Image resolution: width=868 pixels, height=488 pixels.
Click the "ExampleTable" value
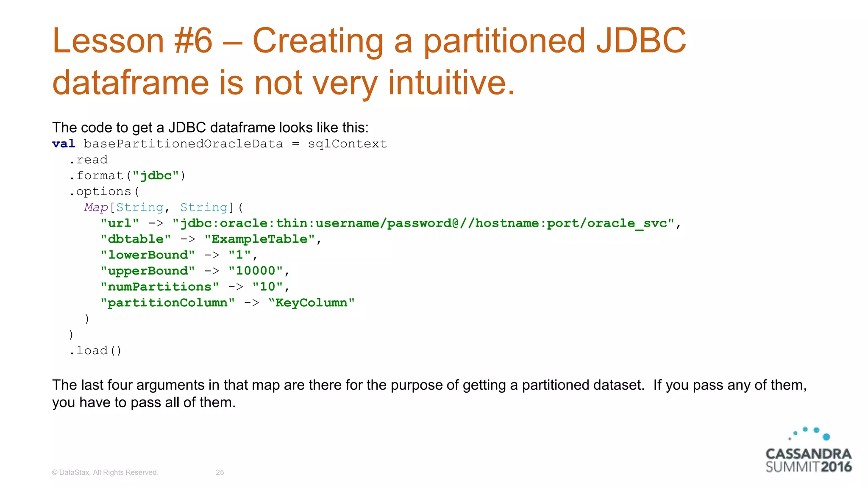point(260,239)
